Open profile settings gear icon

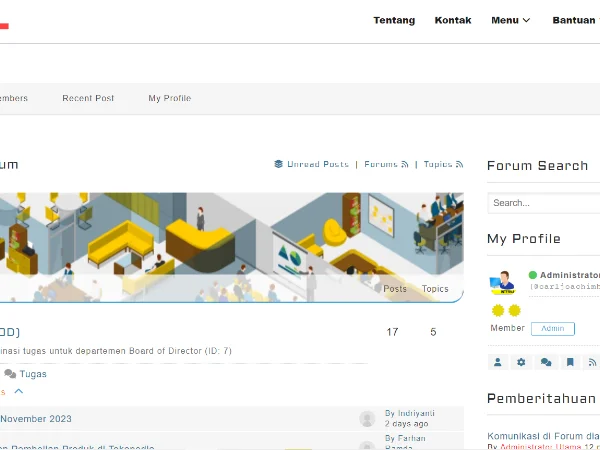(x=521, y=362)
